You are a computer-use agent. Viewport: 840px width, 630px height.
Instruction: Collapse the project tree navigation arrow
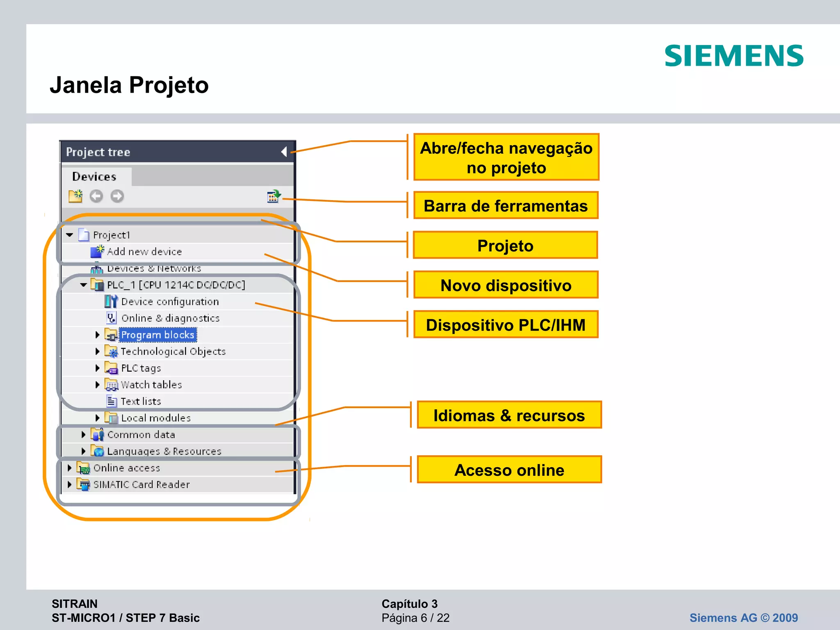coord(284,152)
